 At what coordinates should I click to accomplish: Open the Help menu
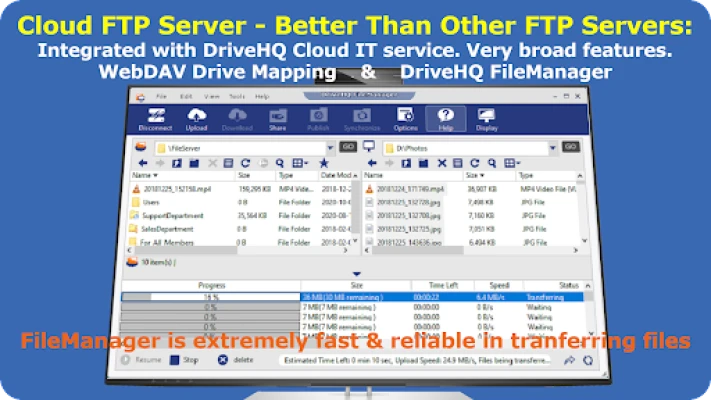coord(262,97)
